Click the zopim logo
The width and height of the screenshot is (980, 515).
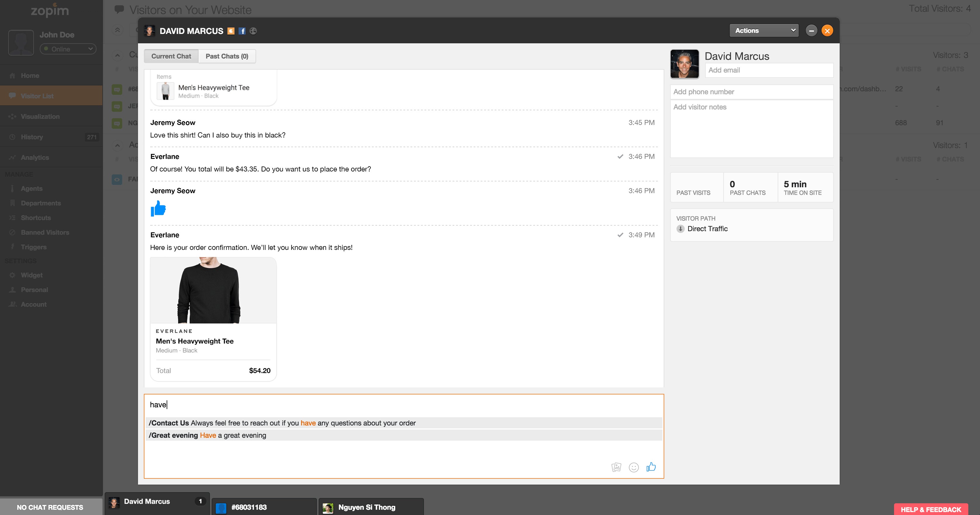pyautogui.click(x=50, y=10)
